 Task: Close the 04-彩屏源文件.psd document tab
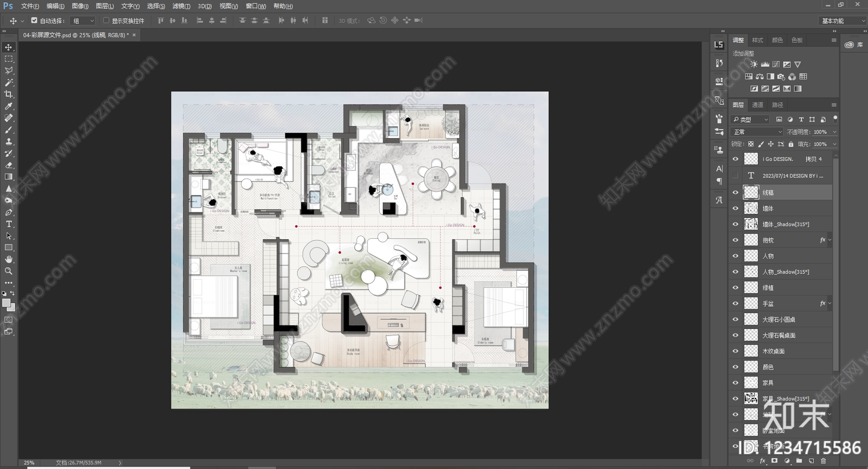tap(134, 35)
